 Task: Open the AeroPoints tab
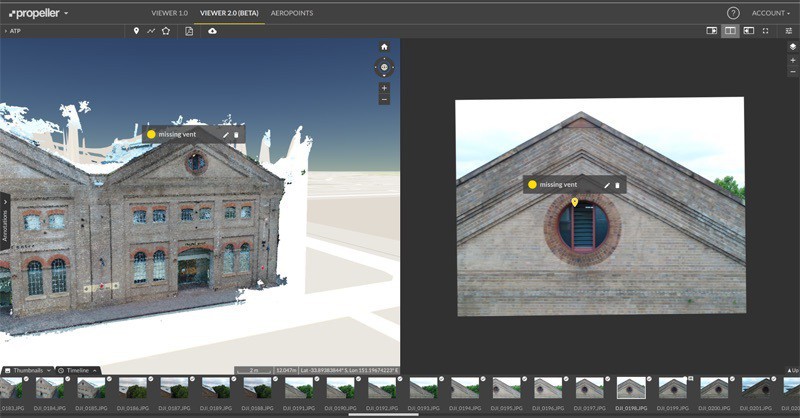(x=291, y=13)
